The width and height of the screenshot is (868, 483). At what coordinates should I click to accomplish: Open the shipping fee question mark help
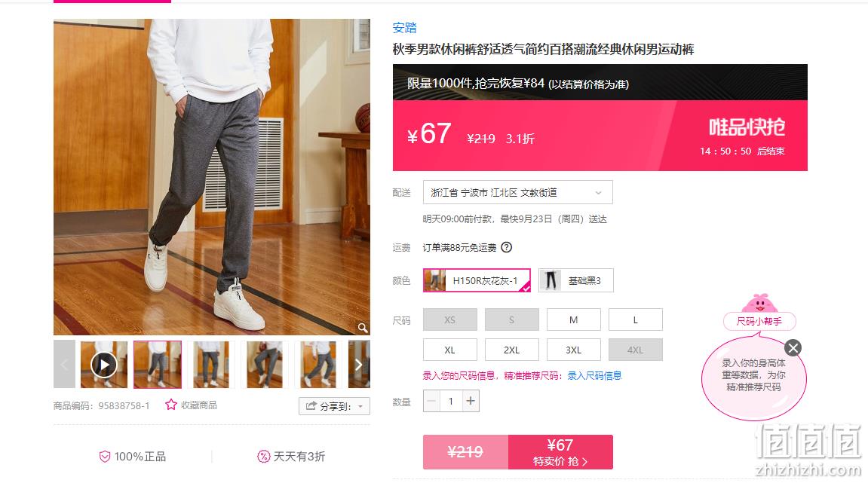[x=507, y=247]
